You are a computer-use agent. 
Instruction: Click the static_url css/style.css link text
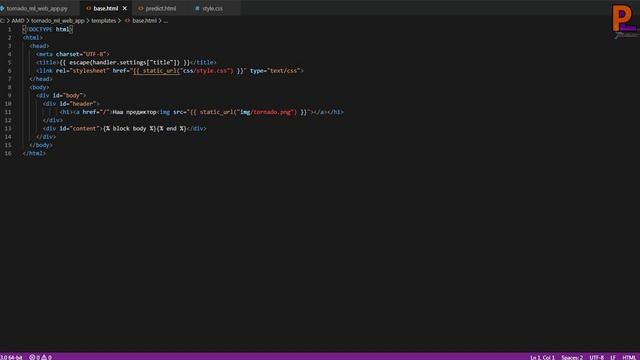(189, 71)
